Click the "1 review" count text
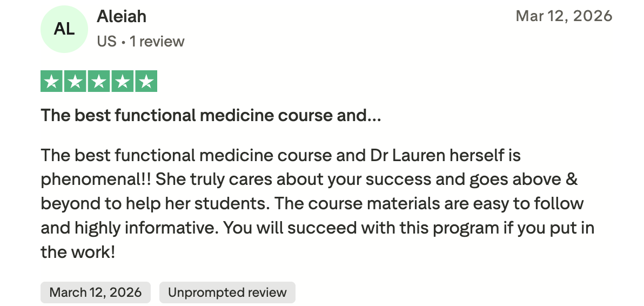644x306 pixels. click(157, 42)
